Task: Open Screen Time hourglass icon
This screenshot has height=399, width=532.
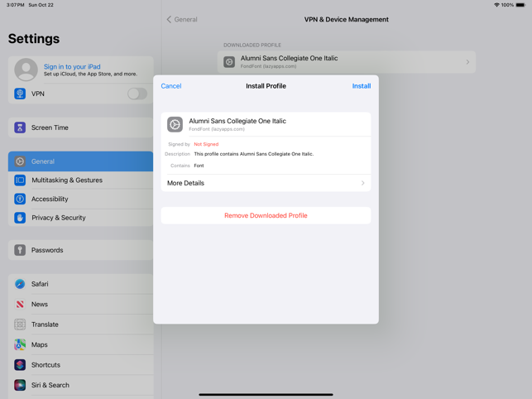Action: 20,127
